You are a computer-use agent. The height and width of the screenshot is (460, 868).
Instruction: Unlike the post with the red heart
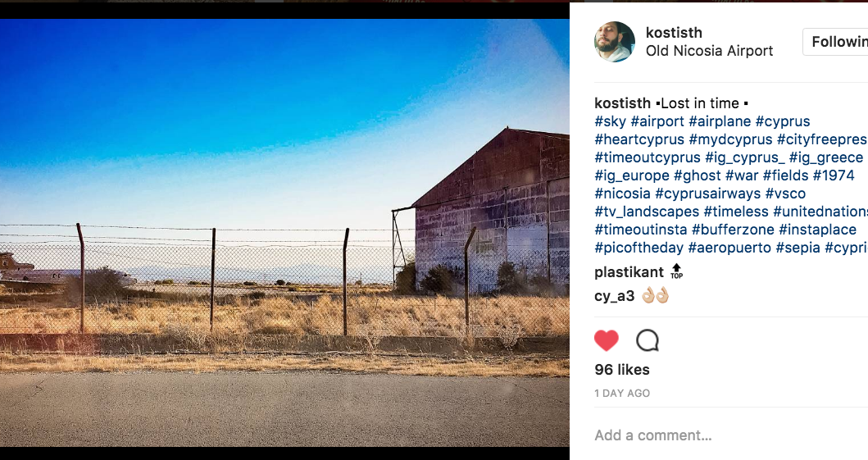tap(607, 340)
